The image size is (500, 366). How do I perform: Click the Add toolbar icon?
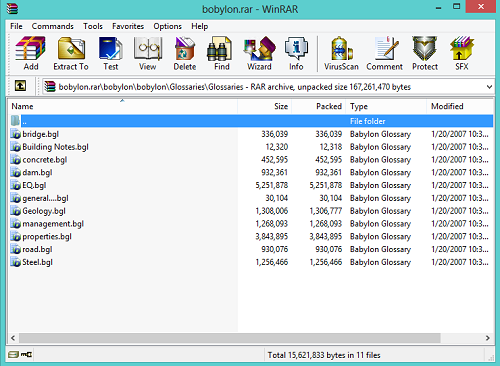[31, 53]
